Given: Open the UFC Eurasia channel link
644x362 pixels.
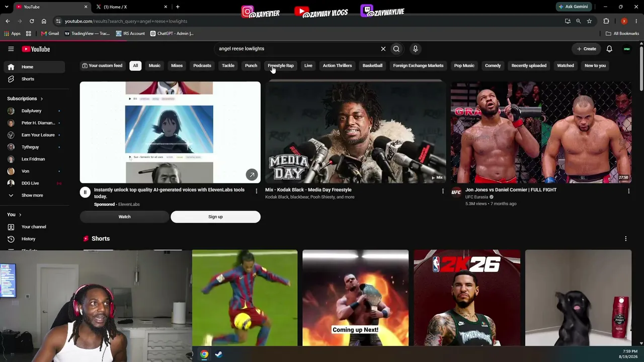Looking at the screenshot, I should click(476, 197).
